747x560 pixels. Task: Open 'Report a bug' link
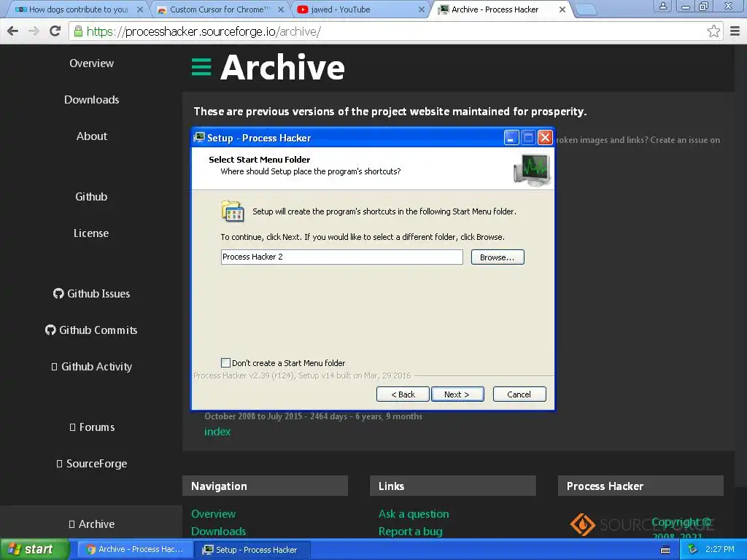pyautogui.click(x=410, y=532)
